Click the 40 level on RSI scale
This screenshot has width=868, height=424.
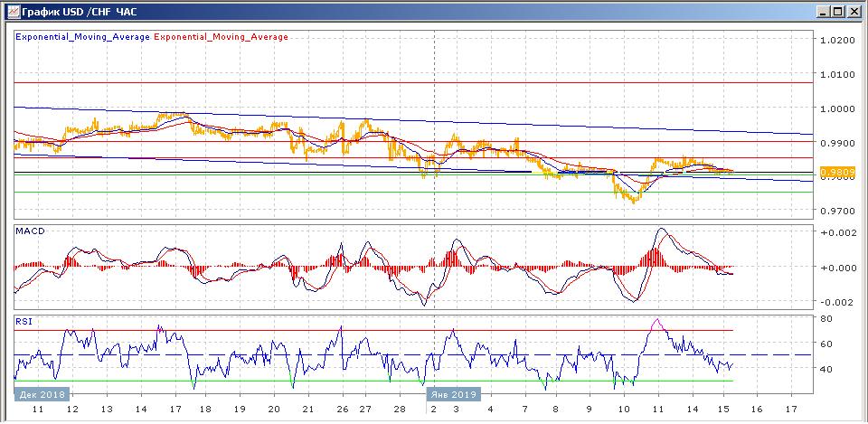coord(826,369)
